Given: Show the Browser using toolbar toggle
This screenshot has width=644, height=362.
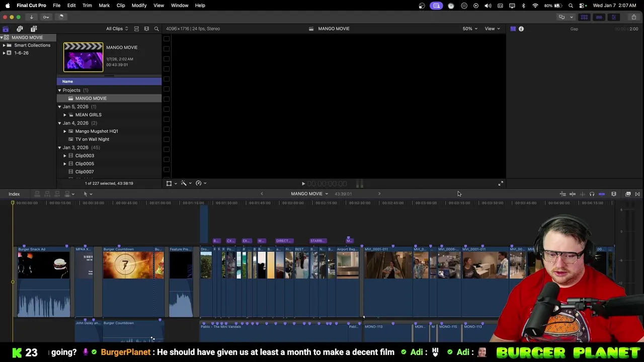Looking at the screenshot, I should [584, 17].
